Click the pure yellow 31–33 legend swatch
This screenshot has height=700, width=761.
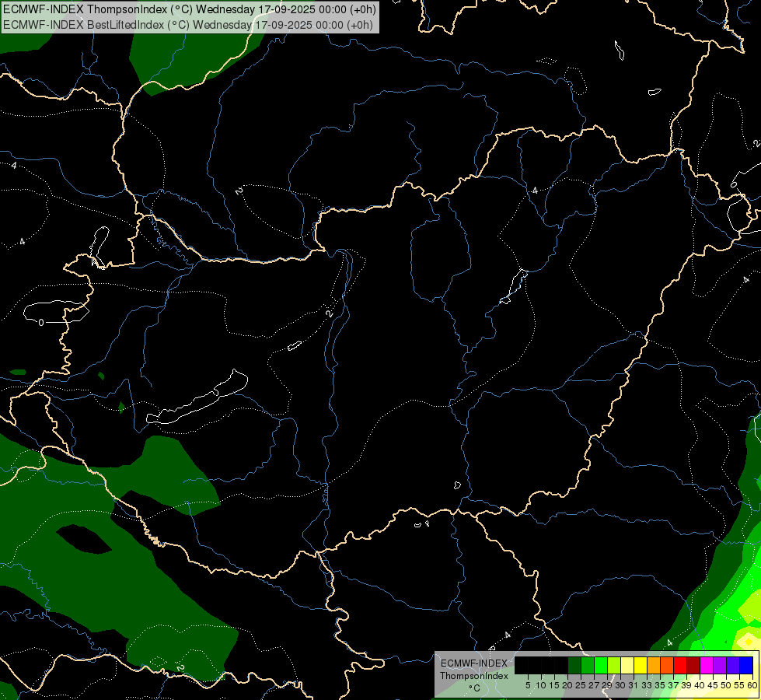click(641, 665)
